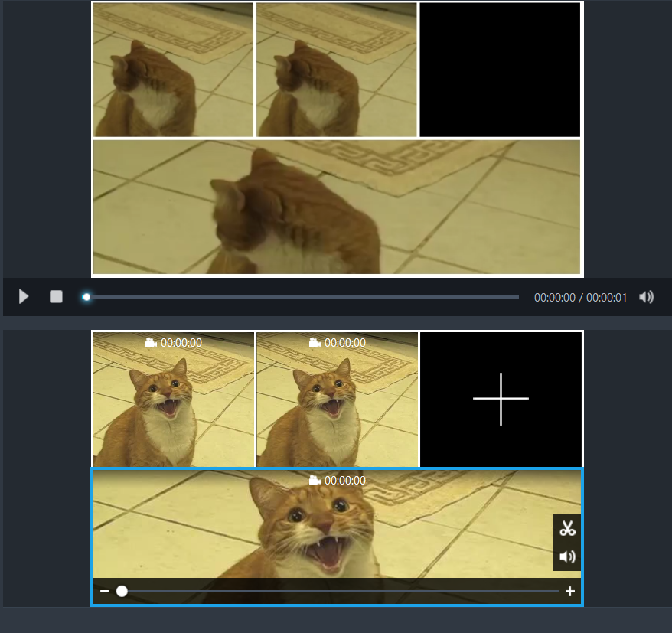
Task: Play the composed video preview
Action: (23, 296)
